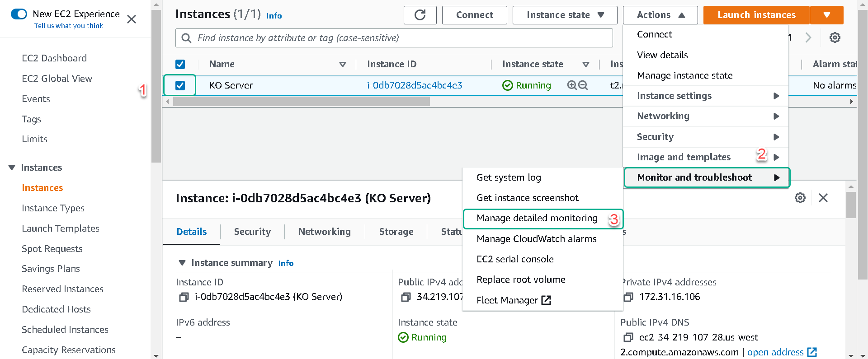The height and width of the screenshot is (359, 868).
Task: Click Tell us what you think link
Action: pos(69,26)
